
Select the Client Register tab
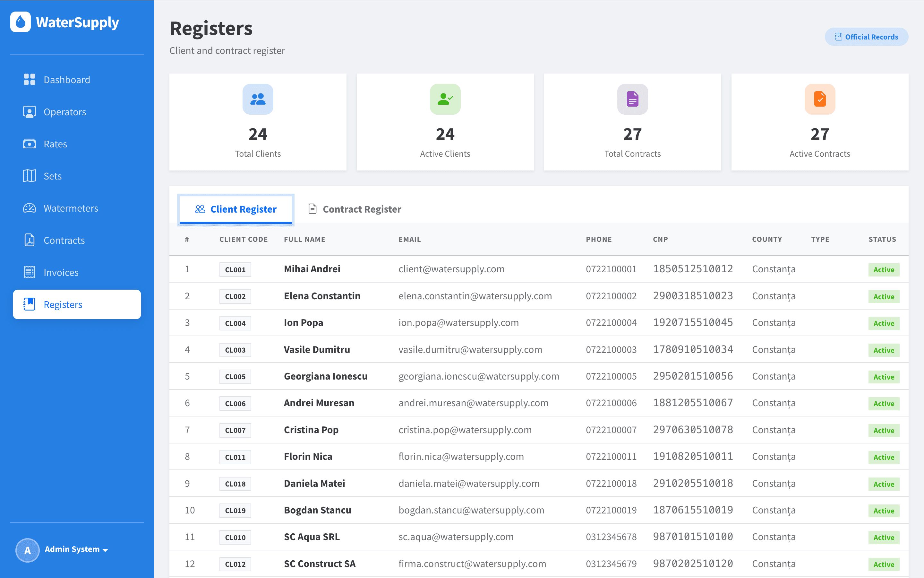[236, 209]
